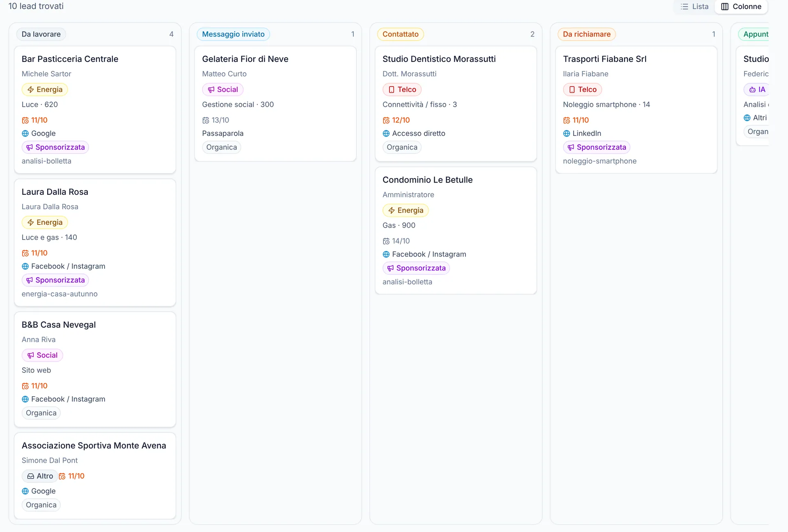
Task: Open the Associazione Sportiva Monte Avena lead
Action: pos(95,475)
